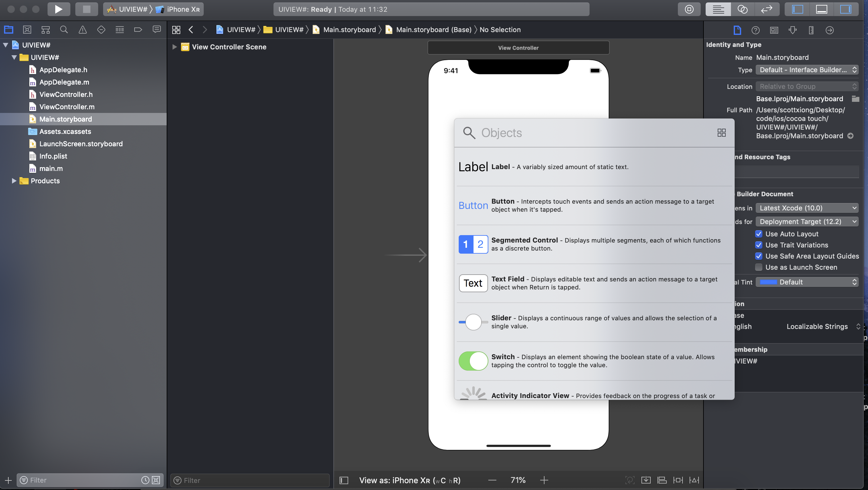This screenshot has width=868, height=490.
Task: Open the Issue navigator
Action: tap(82, 30)
